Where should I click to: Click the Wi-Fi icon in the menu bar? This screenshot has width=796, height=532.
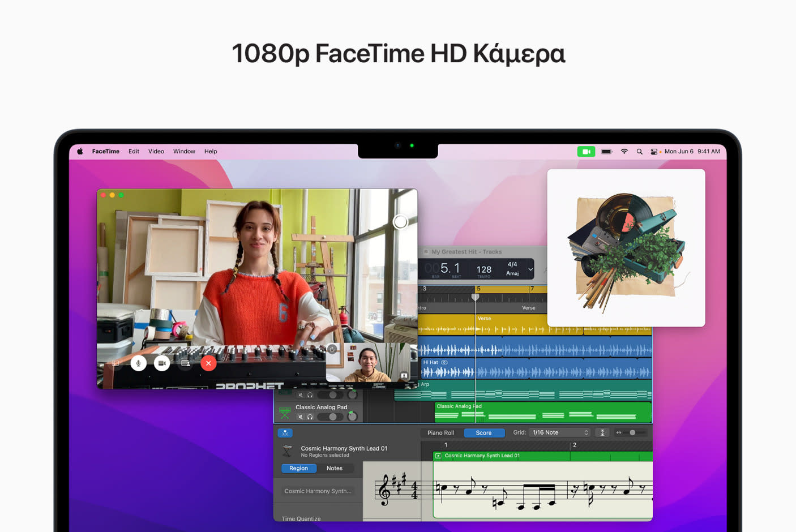click(624, 152)
